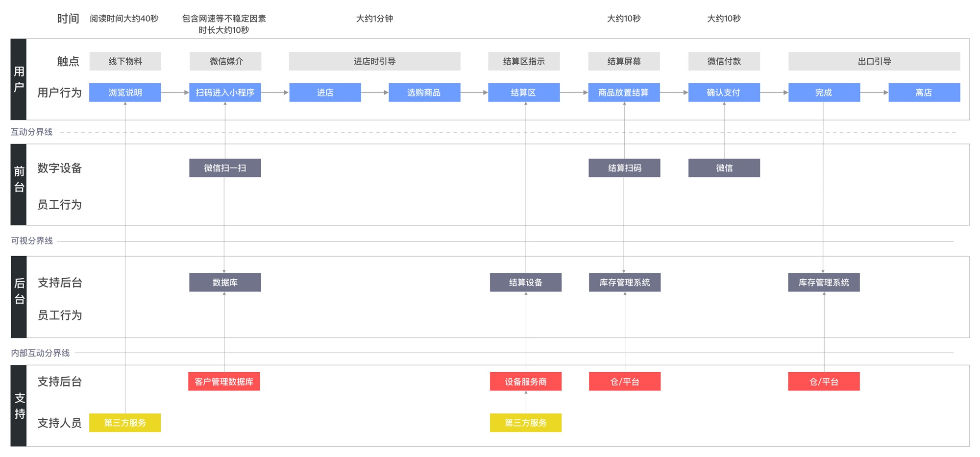Image resolution: width=980 pixels, height=457 pixels.
Task: Click the 结算区 user action box
Action: [524, 93]
